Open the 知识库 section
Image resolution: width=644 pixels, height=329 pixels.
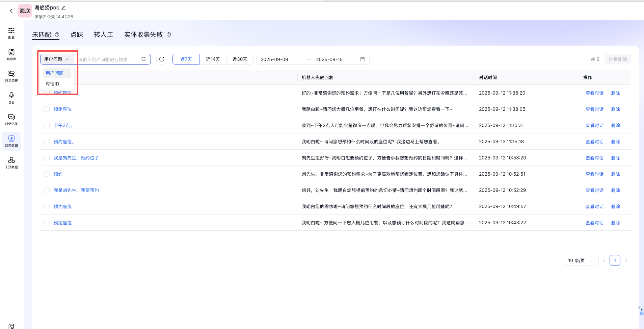pos(11,55)
